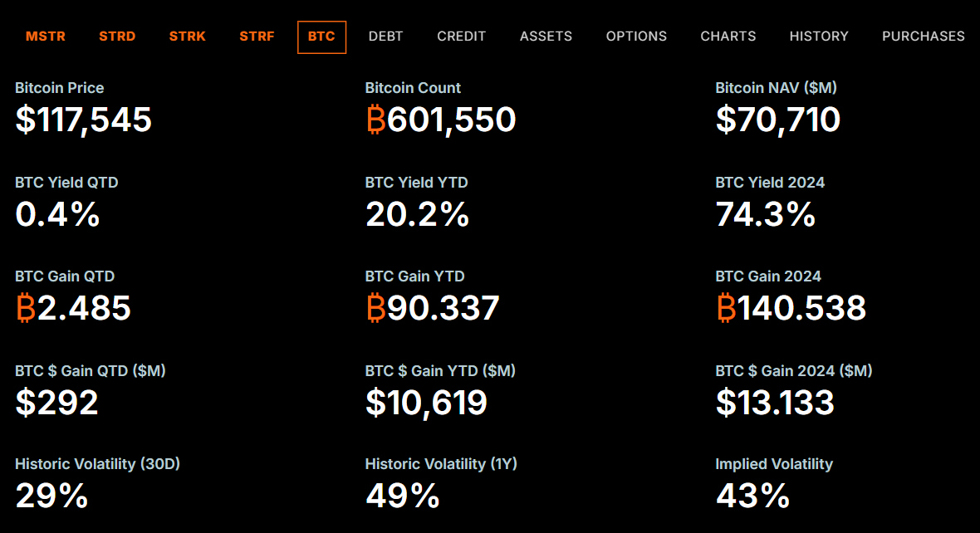Switch to the MSTR tab
Screen dimensions: 980x533
pyautogui.click(x=46, y=36)
